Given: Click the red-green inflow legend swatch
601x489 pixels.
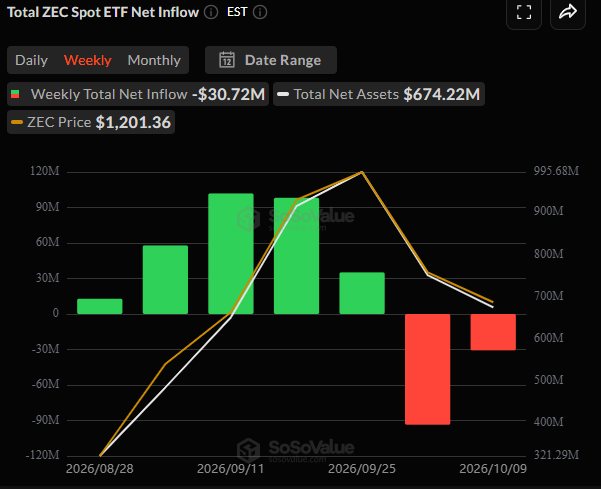Looking at the screenshot, I should [x=15, y=94].
